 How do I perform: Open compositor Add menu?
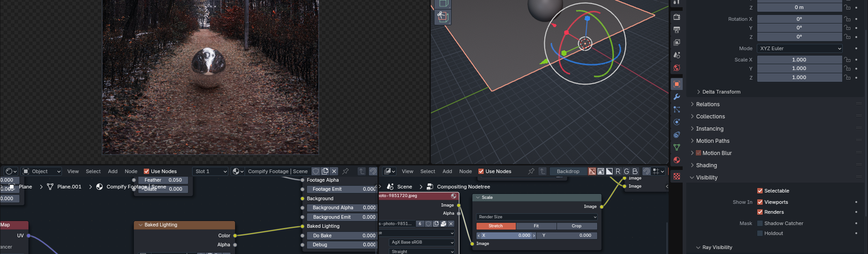(x=447, y=171)
